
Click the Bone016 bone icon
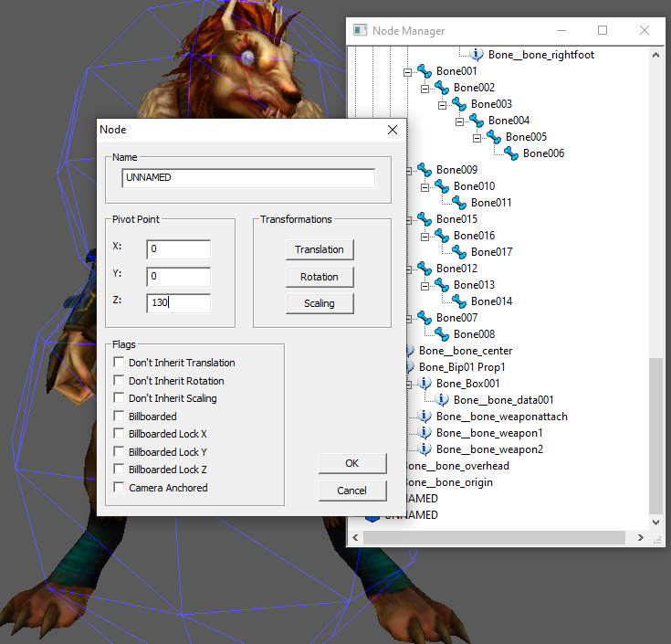(x=442, y=236)
